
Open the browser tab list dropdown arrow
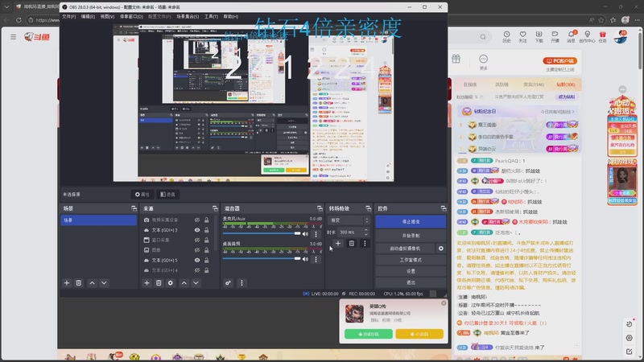[6, 6]
